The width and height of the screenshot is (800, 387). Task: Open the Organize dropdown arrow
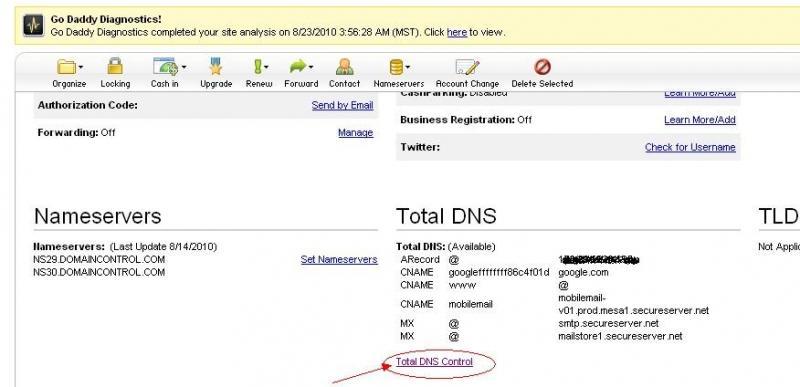[x=81, y=67]
